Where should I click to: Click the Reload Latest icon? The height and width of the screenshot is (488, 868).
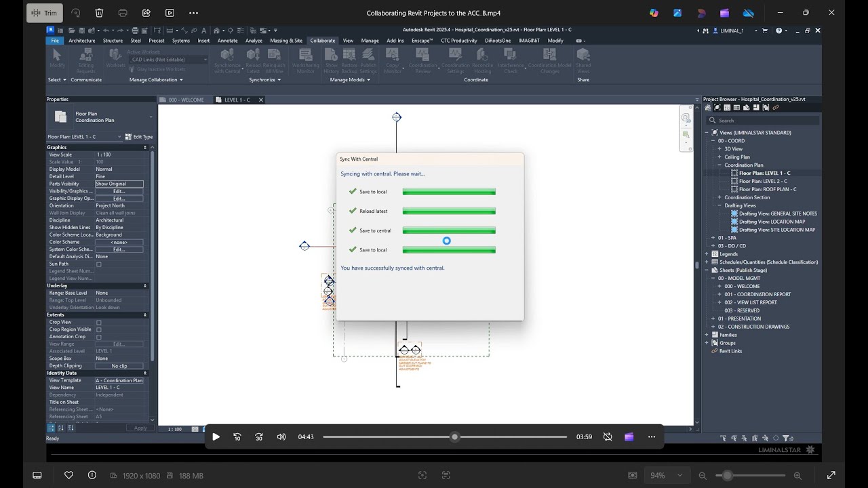(x=253, y=56)
